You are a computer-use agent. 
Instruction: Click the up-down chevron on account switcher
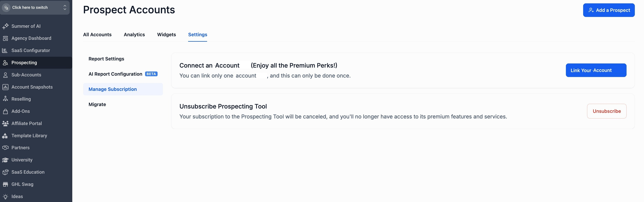[x=65, y=8]
